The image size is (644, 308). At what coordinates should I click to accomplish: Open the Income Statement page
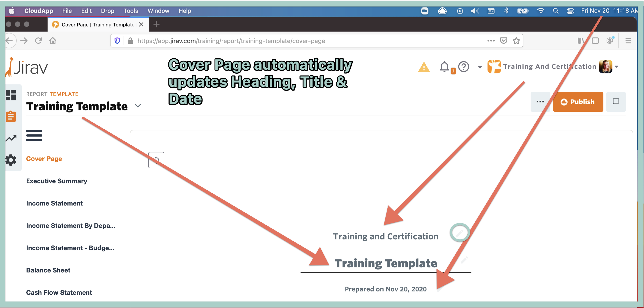tap(54, 203)
